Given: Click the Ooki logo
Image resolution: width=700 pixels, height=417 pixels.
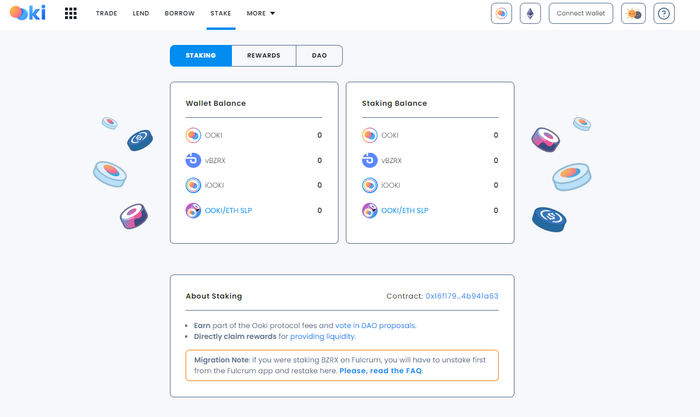Looking at the screenshot, I should click(x=28, y=13).
